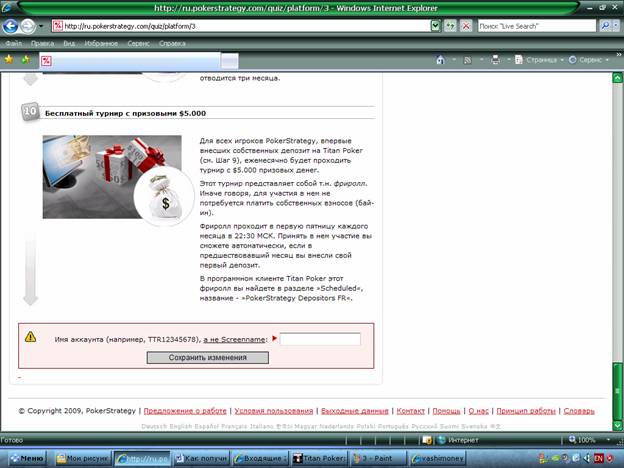This screenshot has width=624, height=468.
Task: Click the step 10 number badge
Action: click(x=30, y=111)
